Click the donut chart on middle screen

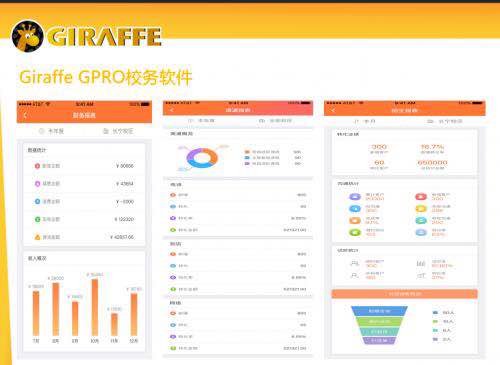tap(202, 158)
